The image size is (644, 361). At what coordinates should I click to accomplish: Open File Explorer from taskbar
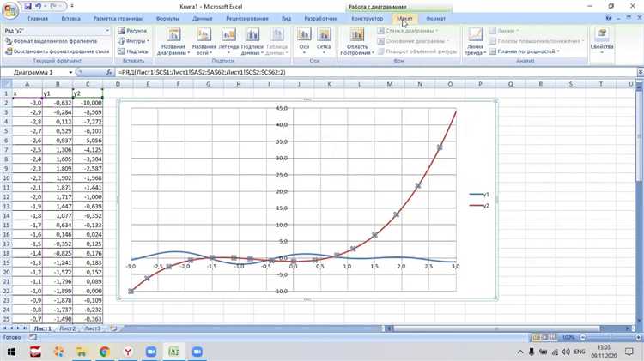pos(82,352)
